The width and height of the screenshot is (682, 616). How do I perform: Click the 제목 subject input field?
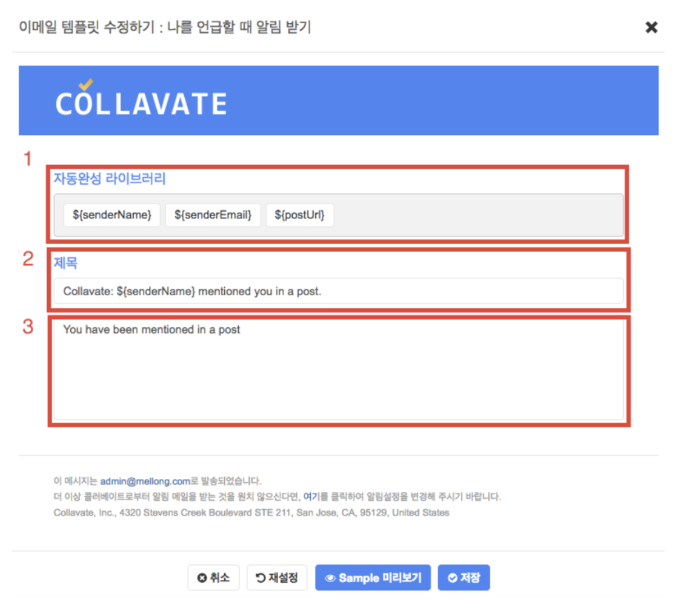339,291
